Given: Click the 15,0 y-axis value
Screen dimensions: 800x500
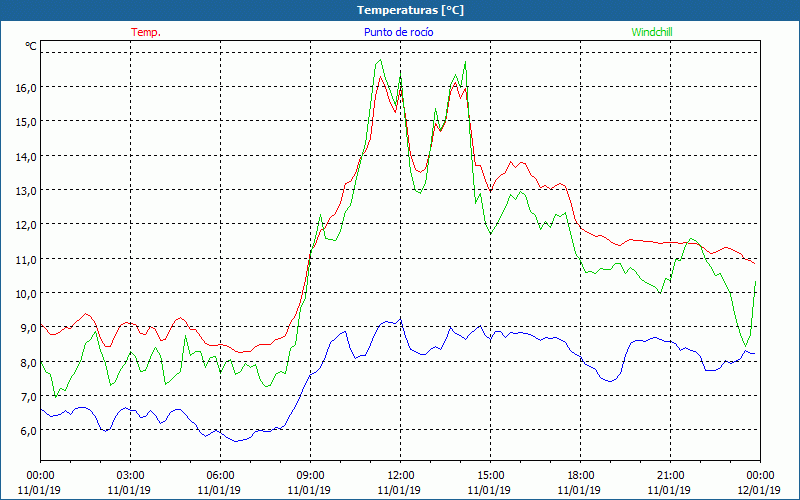Looking at the screenshot, I should (x=27, y=122).
